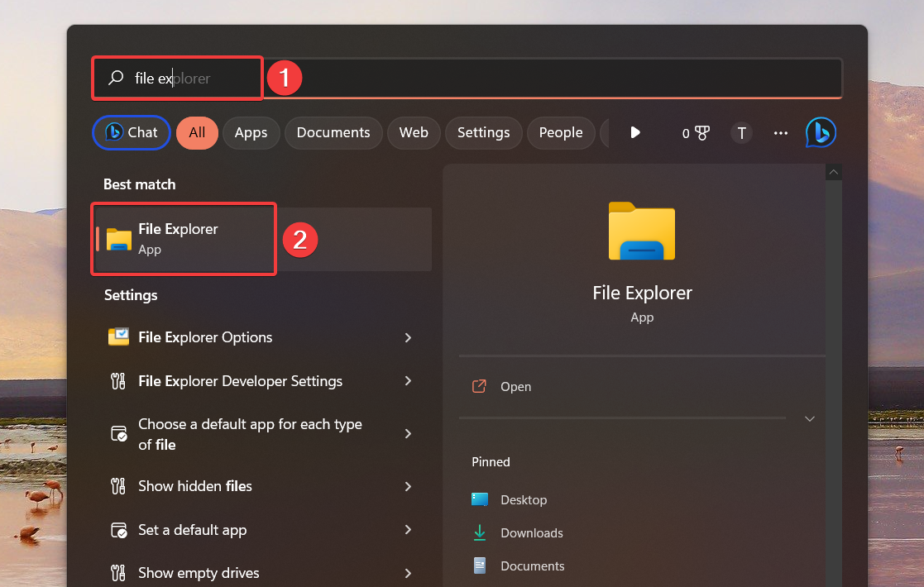Open the pinned Documents folder
Screen dimensions: 924x587
(x=531, y=566)
